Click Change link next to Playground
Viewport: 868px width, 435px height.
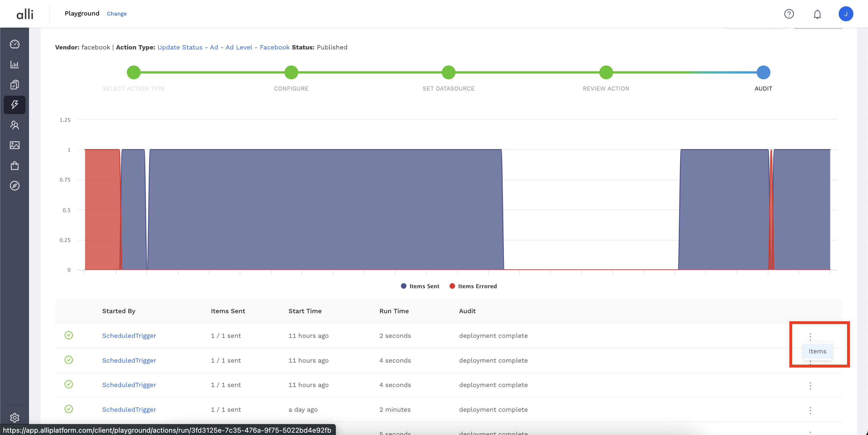tap(117, 14)
